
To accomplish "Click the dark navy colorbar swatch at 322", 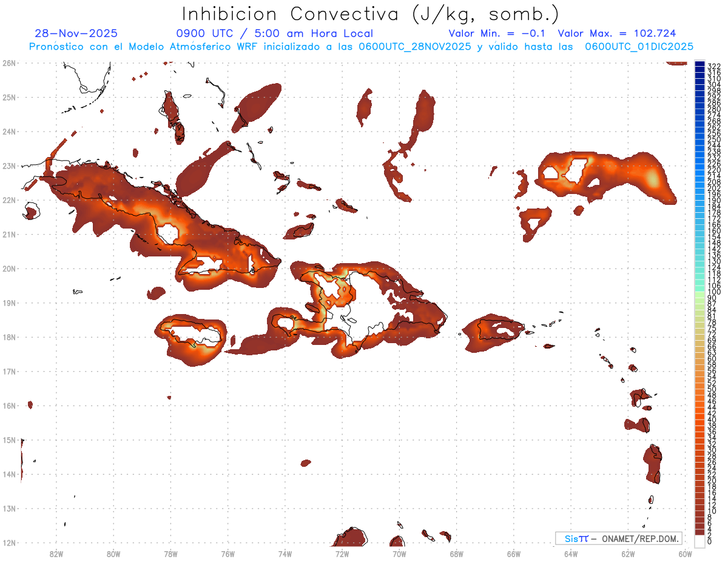I will tap(699, 64).
